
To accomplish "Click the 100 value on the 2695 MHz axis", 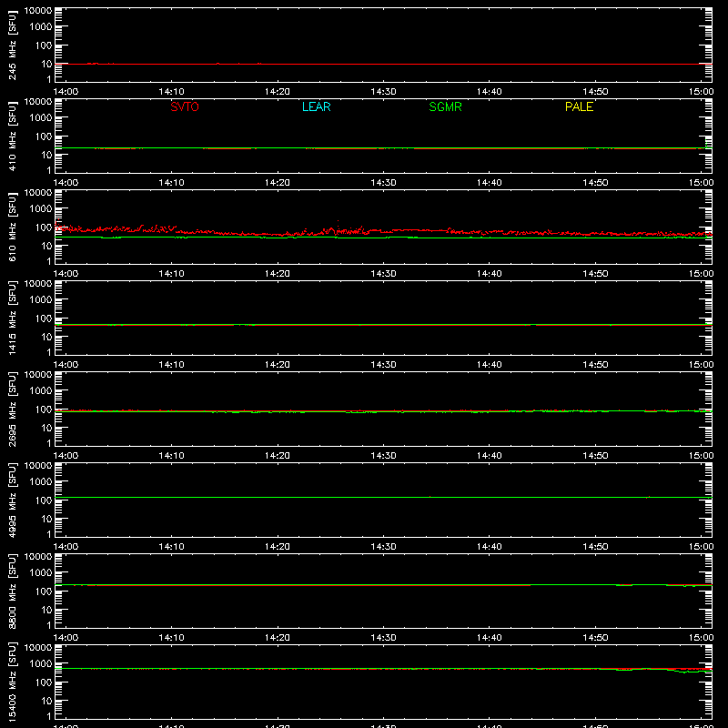I will 44,409.
